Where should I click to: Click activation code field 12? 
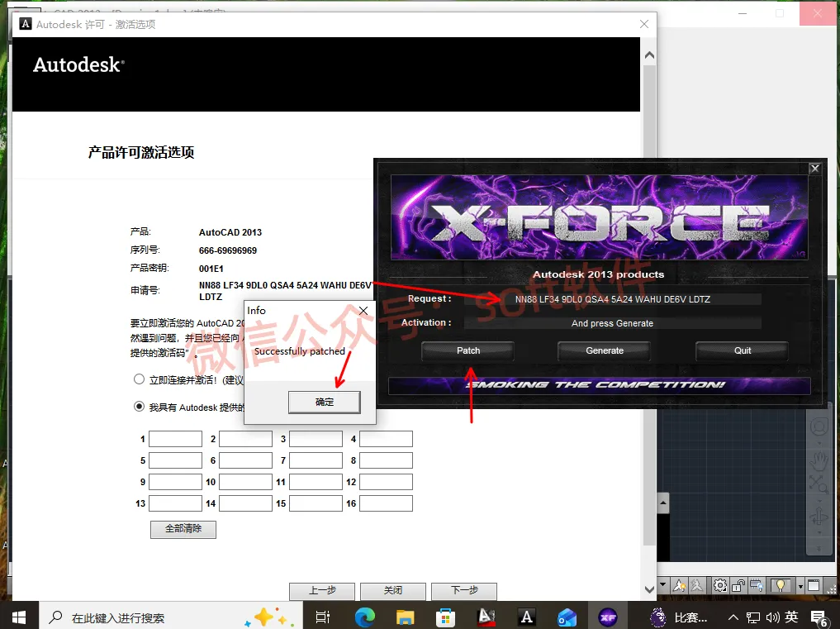(x=386, y=482)
